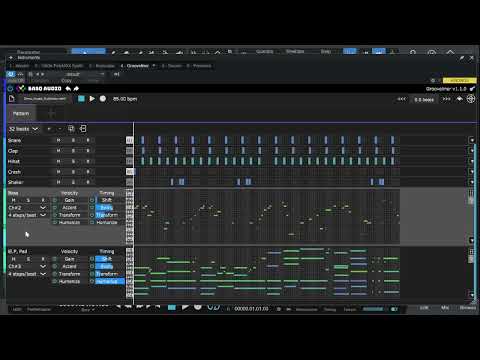Toggle the Baso Audio plugin power icon
The height and width of the screenshot is (360, 480).
[10, 88]
